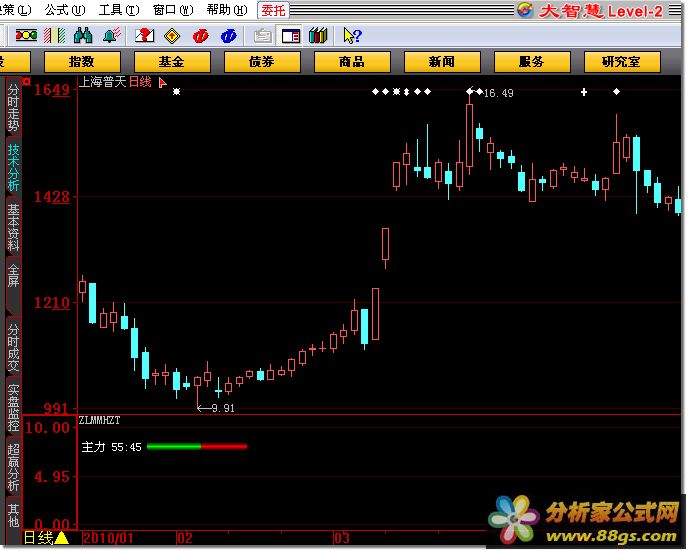The width and height of the screenshot is (688, 551).
Task: Click the context help cursor icon
Action: point(352,36)
